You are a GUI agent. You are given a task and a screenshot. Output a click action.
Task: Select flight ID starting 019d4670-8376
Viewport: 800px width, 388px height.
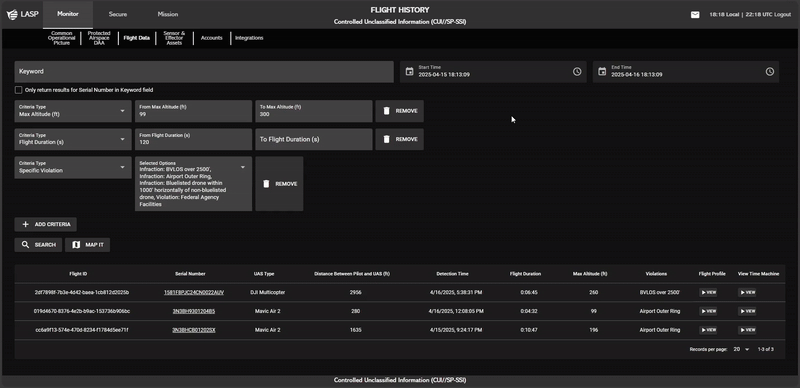click(82, 311)
